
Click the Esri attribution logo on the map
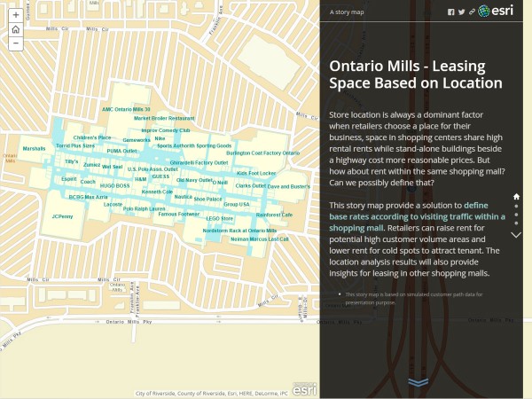point(305,387)
